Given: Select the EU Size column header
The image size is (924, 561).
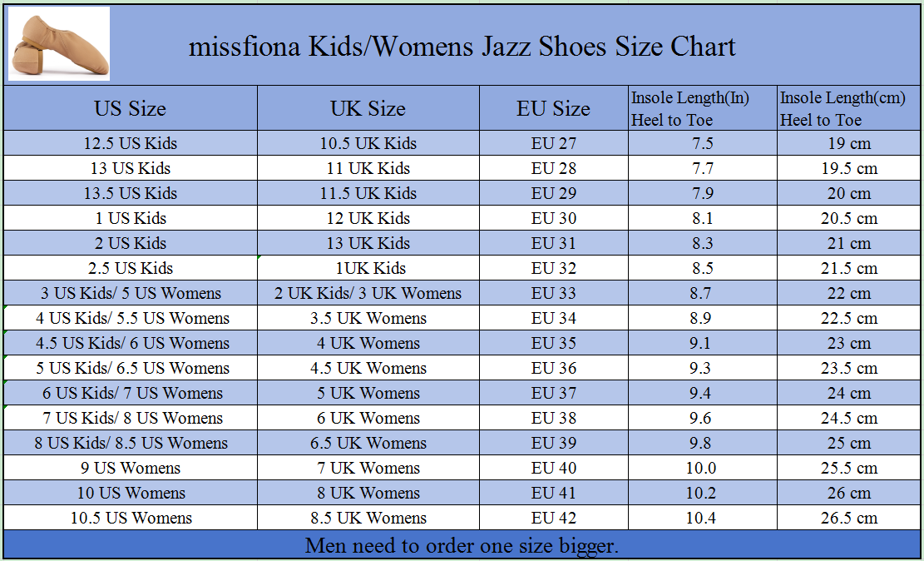Looking at the screenshot, I should [553, 109].
